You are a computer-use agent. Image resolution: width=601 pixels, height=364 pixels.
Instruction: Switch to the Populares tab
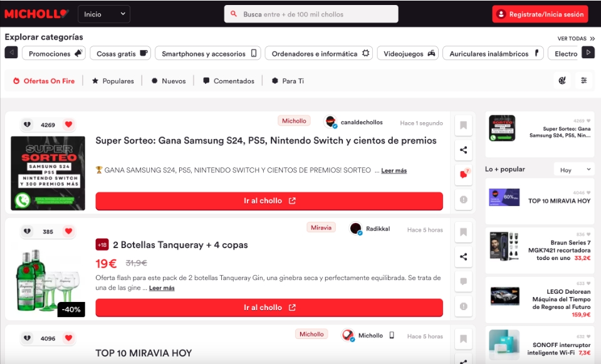[113, 81]
